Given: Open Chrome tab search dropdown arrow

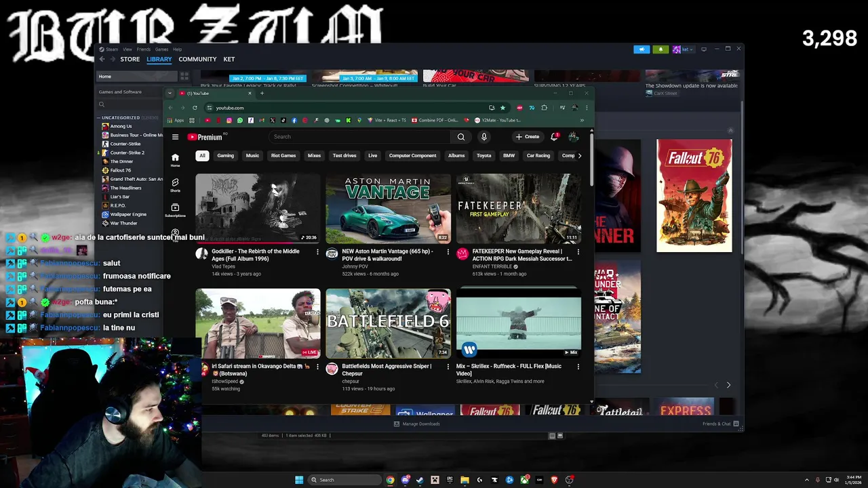Looking at the screenshot, I should 170,94.
